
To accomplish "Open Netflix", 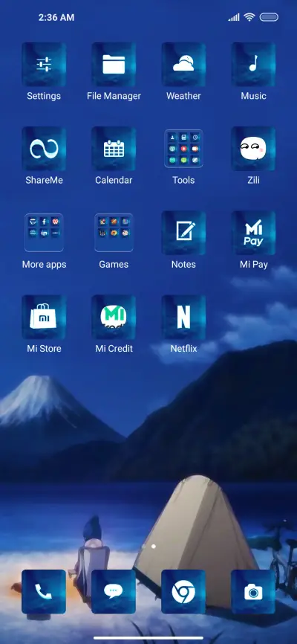I will click(x=183, y=317).
